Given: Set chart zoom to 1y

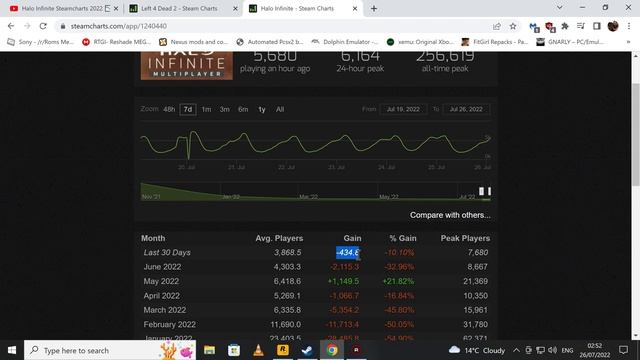Looking at the screenshot, I should (262, 109).
